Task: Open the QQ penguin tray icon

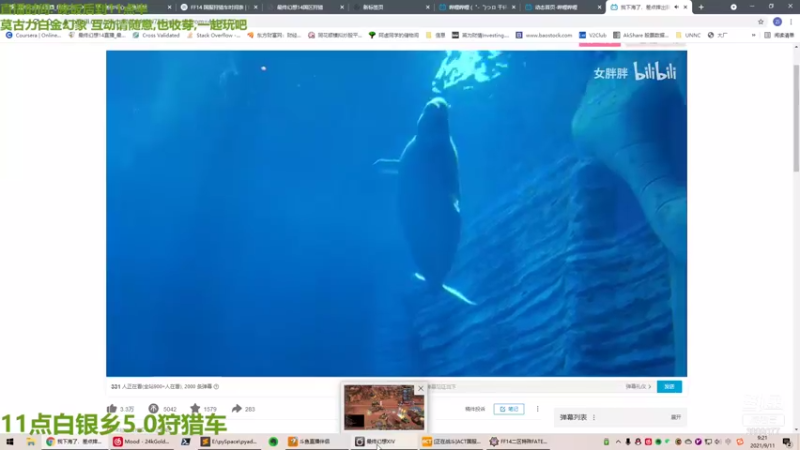Action: 638,442
